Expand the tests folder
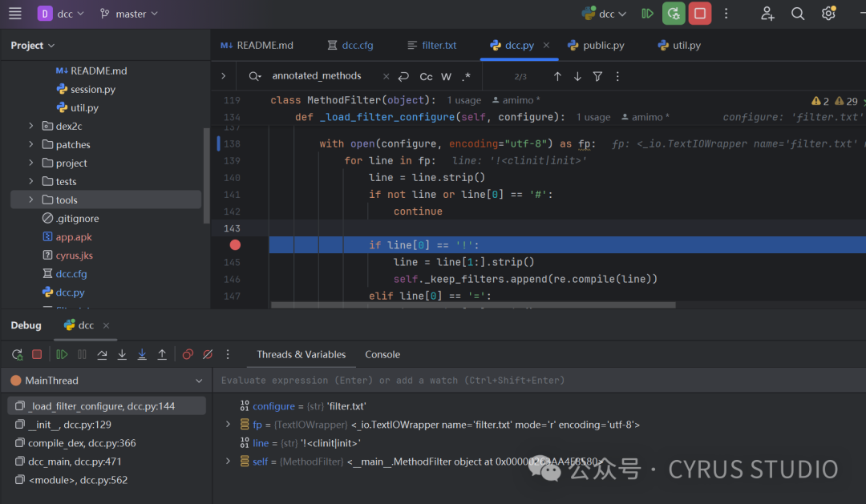The height and width of the screenshot is (504, 866). click(31, 181)
